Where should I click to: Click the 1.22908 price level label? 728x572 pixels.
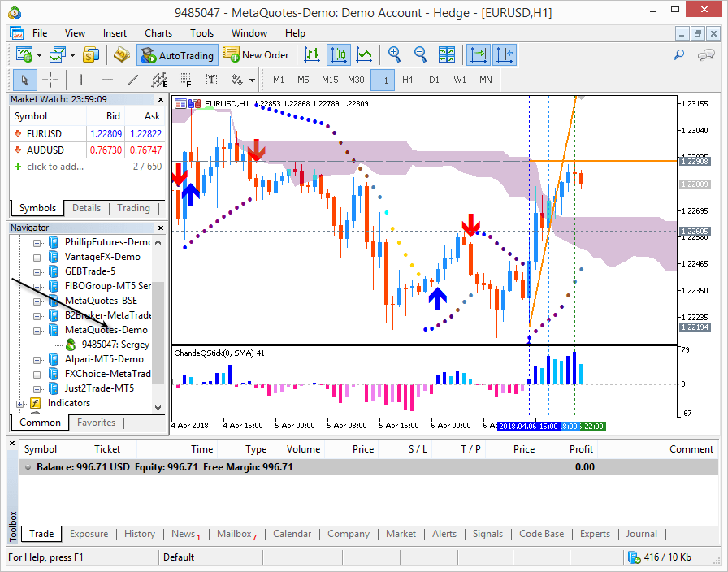pos(694,162)
